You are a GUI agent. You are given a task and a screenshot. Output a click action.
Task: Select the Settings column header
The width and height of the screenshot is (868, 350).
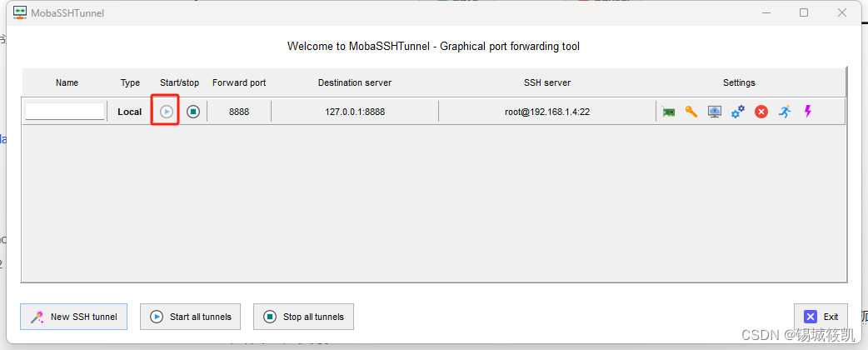[x=739, y=82]
